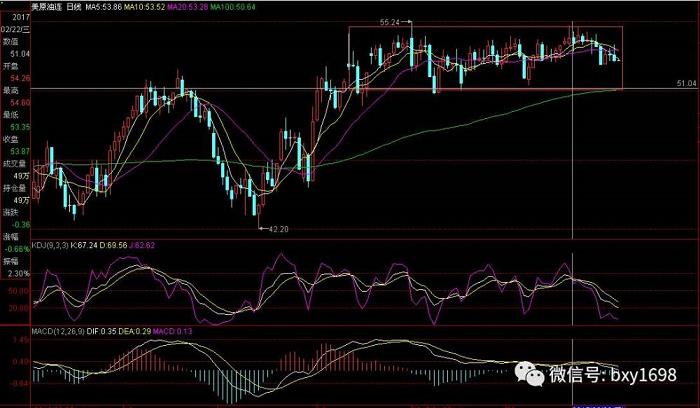The image size is (700, 408).
Task: Click the 最高 label
Action: click(11, 91)
